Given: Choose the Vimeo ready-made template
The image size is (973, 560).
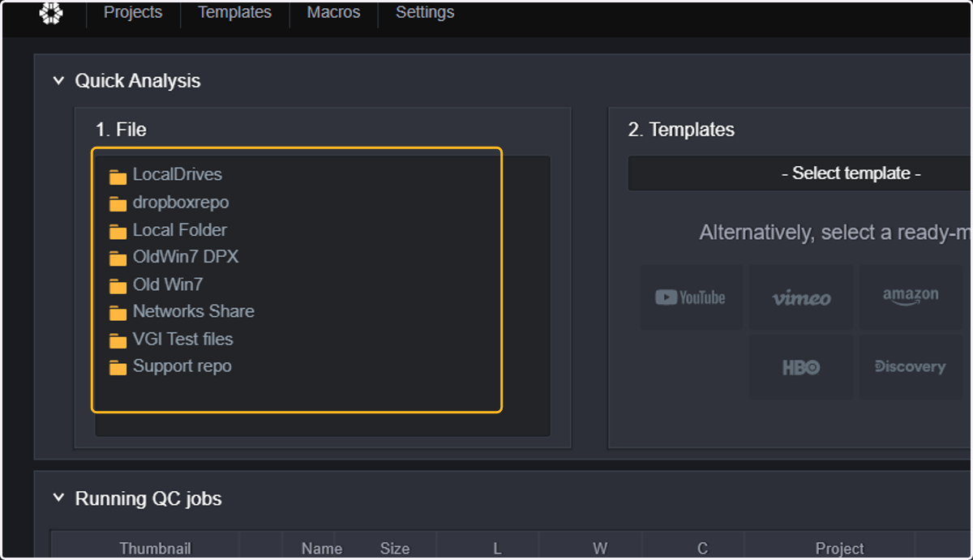Looking at the screenshot, I should click(x=801, y=297).
